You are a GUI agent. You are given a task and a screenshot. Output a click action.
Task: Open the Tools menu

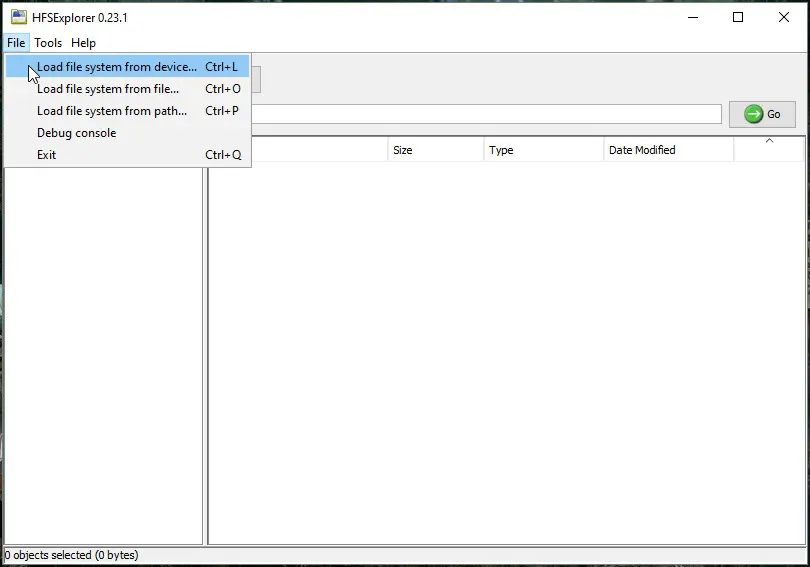click(48, 43)
